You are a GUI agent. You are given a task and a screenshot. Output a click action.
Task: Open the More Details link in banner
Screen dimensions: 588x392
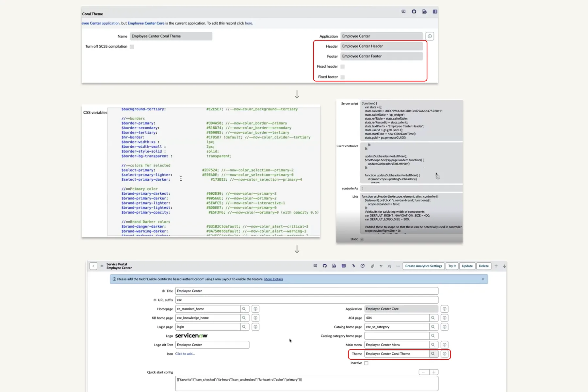point(273,279)
